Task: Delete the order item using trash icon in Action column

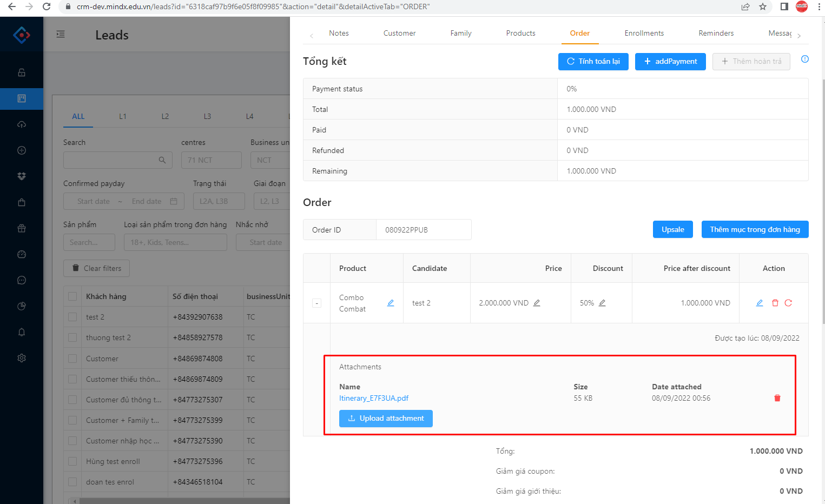Action: tap(775, 303)
